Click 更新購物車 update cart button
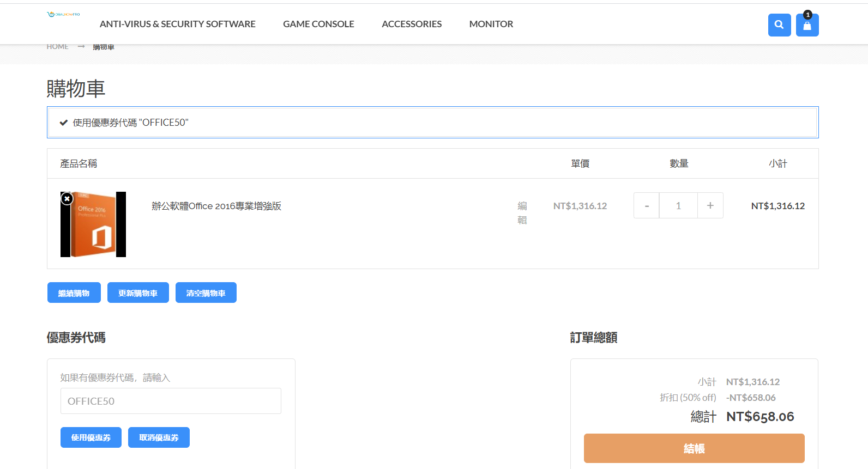This screenshot has height=469, width=868. [138, 293]
